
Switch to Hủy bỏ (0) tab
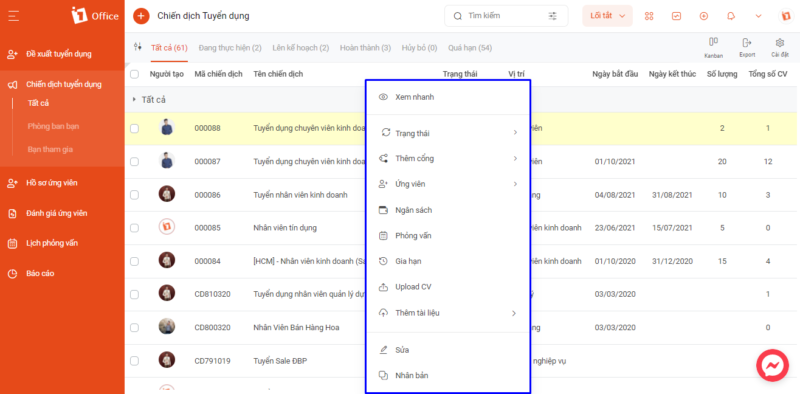[419, 48]
